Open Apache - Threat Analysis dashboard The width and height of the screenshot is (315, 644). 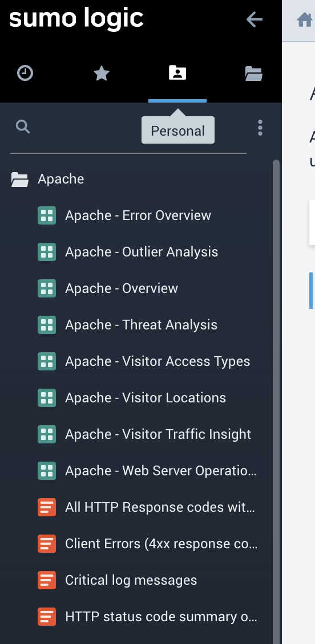point(141,325)
